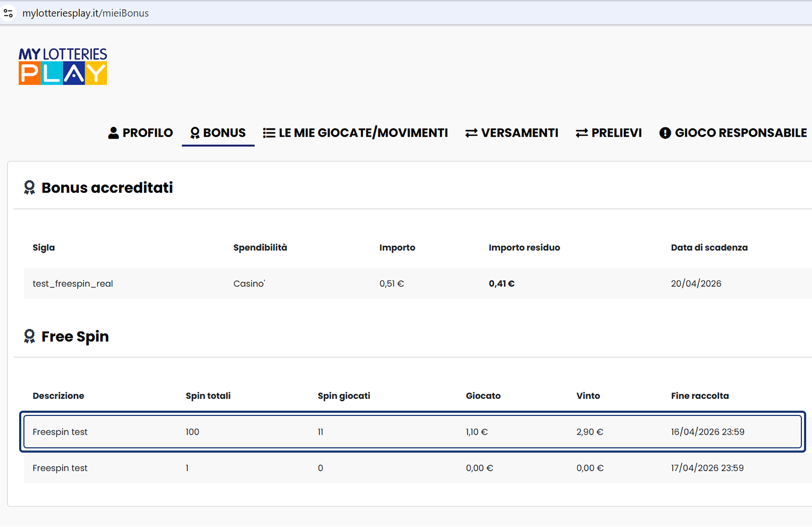The image size is (812, 527).
Task: Click the Bonus ribbon icon in navigation
Action: pyautogui.click(x=195, y=133)
